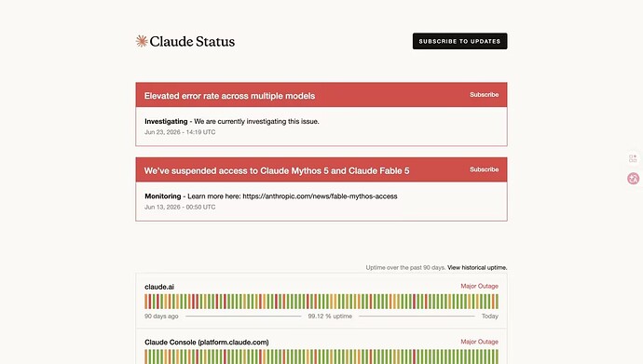
Task: Subscribe to the elevated error rate incident
Action: tap(484, 95)
